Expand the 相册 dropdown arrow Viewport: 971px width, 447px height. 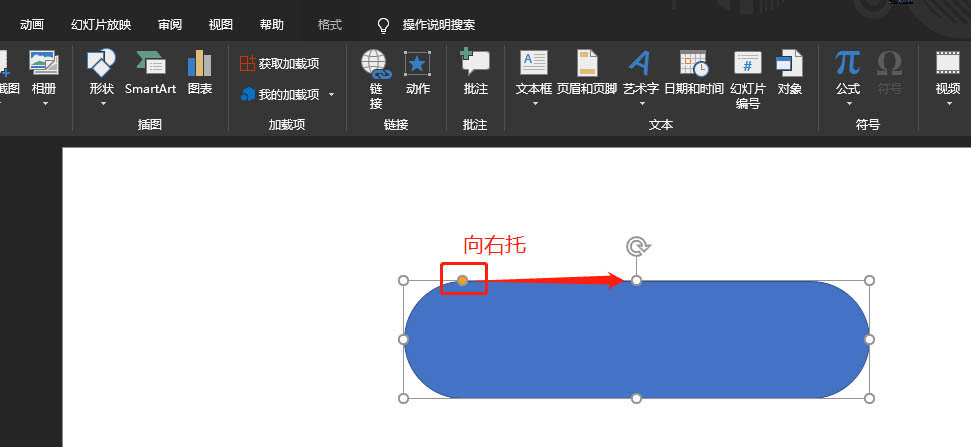click(45, 103)
